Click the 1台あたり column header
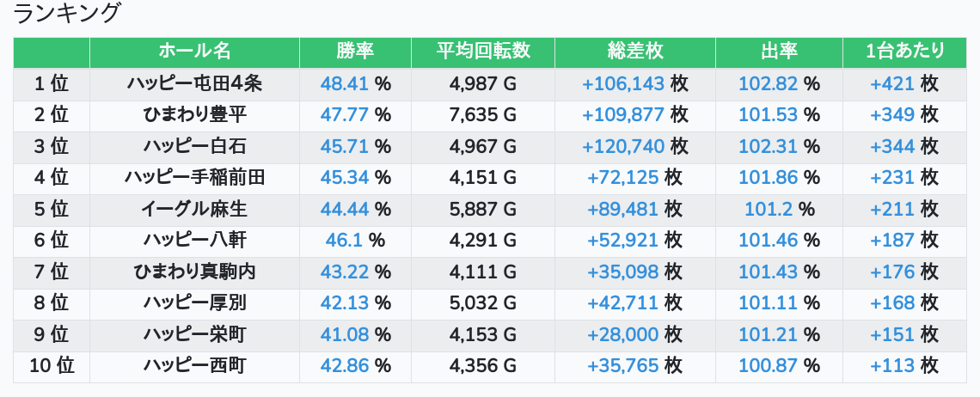The image size is (980, 397). coord(905,52)
